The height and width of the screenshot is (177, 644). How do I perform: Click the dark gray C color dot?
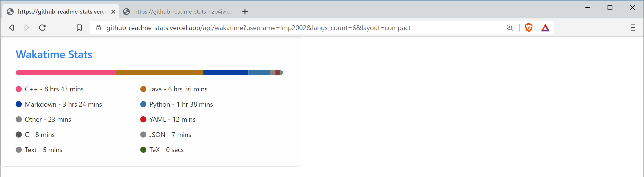tap(19, 135)
